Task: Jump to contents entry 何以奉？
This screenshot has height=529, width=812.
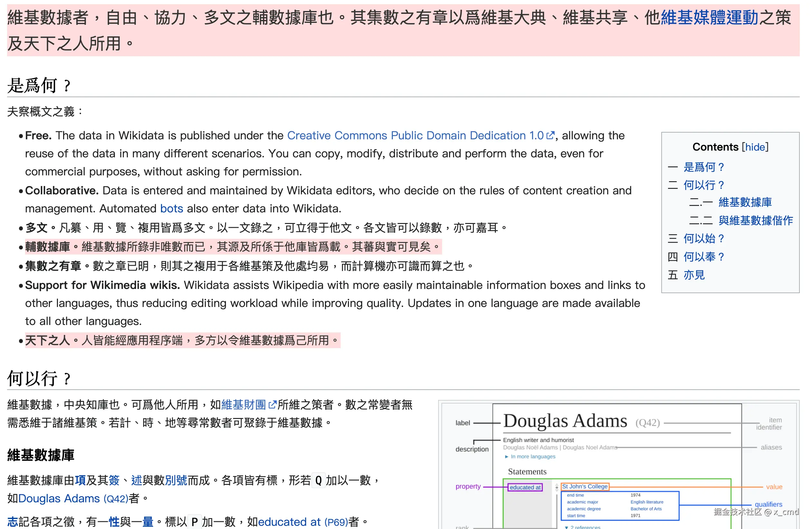Action: (x=703, y=257)
